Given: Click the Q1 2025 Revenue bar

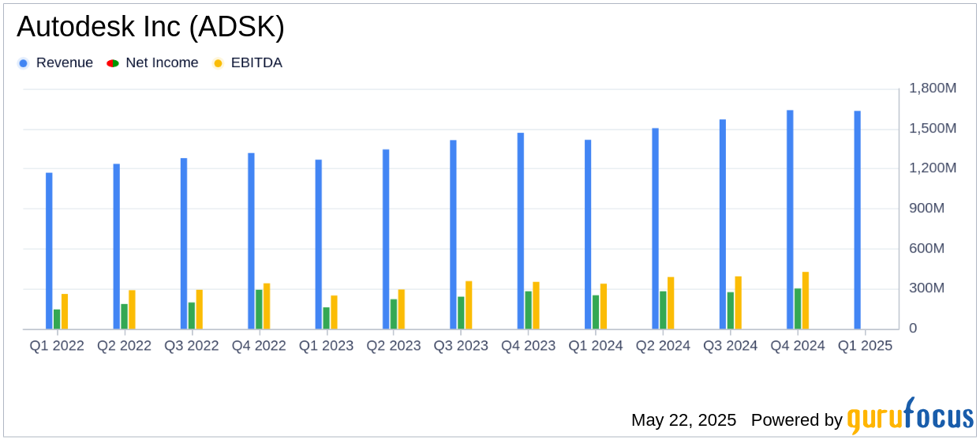Looking at the screenshot, I should click(x=858, y=220).
